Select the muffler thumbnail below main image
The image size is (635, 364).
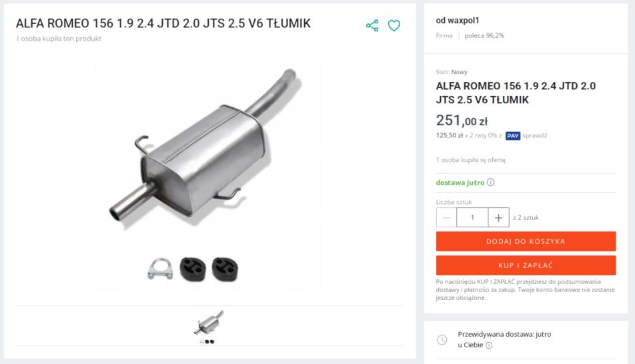tap(208, 327)
